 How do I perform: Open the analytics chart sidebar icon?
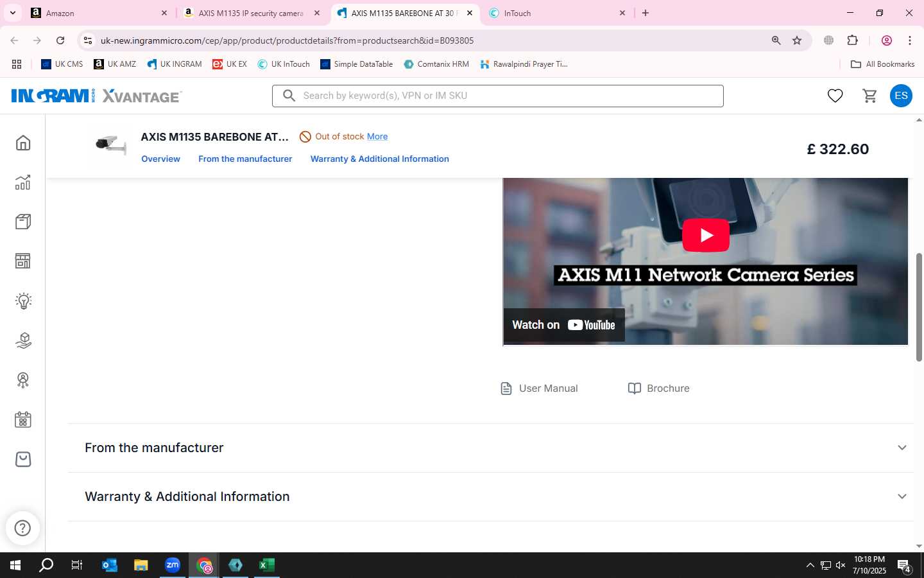click(23, 182)
